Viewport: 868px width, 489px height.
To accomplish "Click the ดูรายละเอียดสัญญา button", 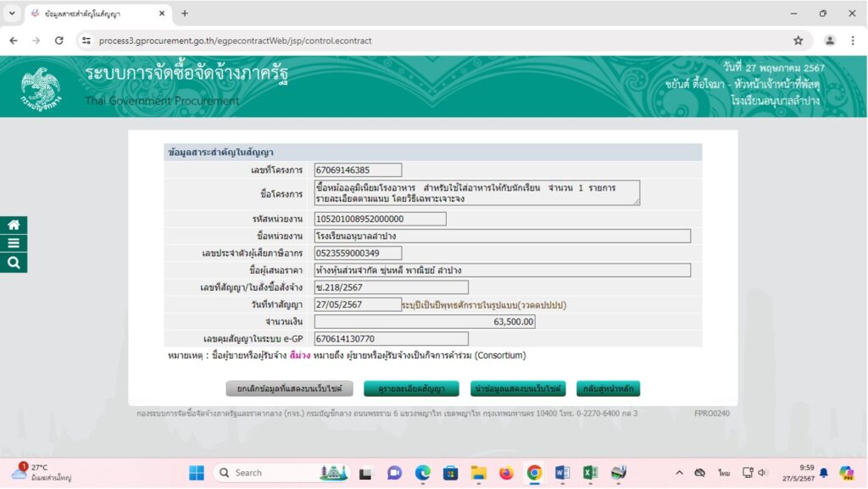I will (x=411, y=389).
